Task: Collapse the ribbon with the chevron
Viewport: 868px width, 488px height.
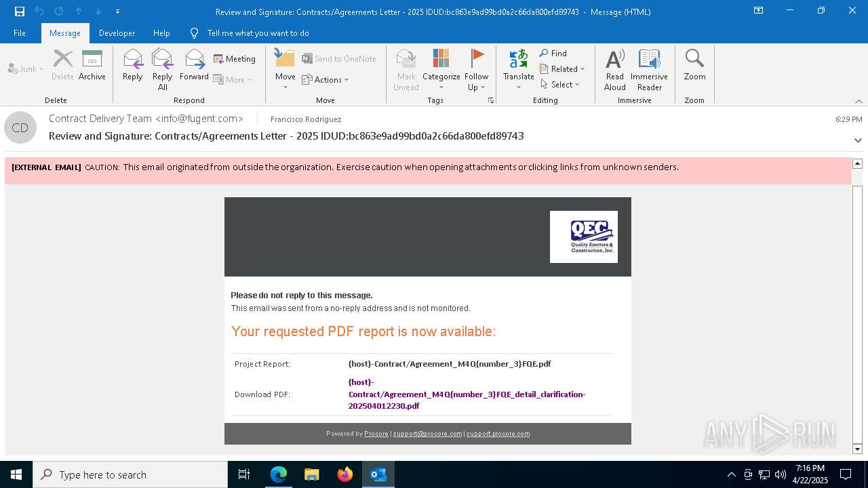Action: click(859, 101)
